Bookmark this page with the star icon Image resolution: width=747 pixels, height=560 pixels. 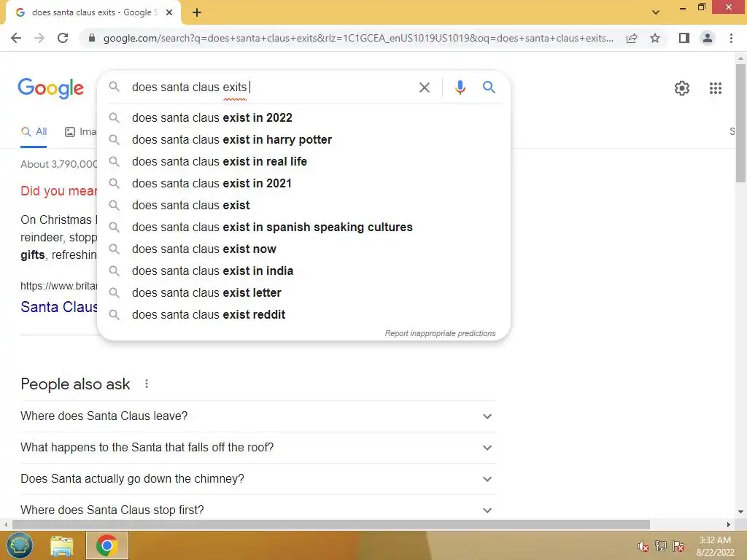655,38
